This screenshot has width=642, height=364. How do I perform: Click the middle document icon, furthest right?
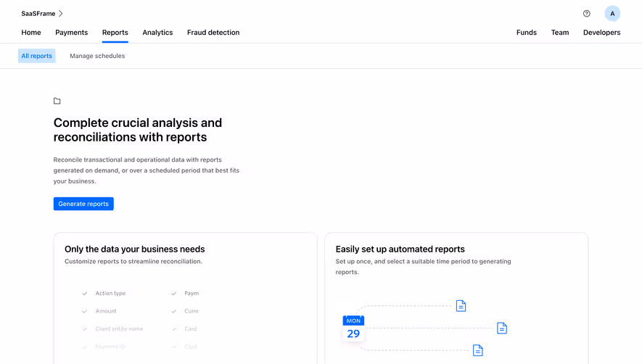point(501,328)
